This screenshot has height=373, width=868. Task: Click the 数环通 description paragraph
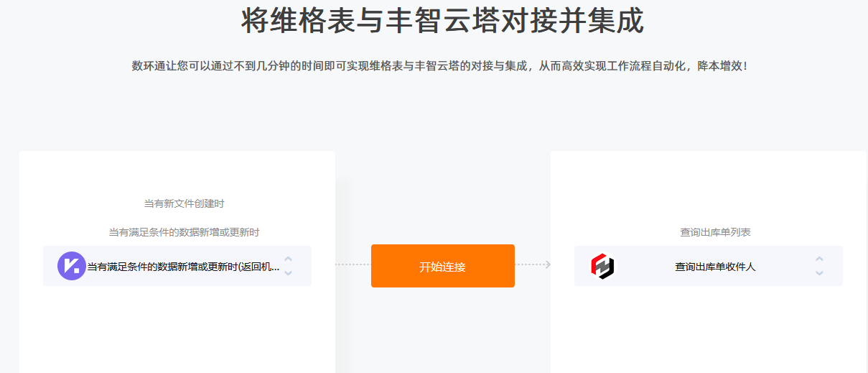click(440, 66)
